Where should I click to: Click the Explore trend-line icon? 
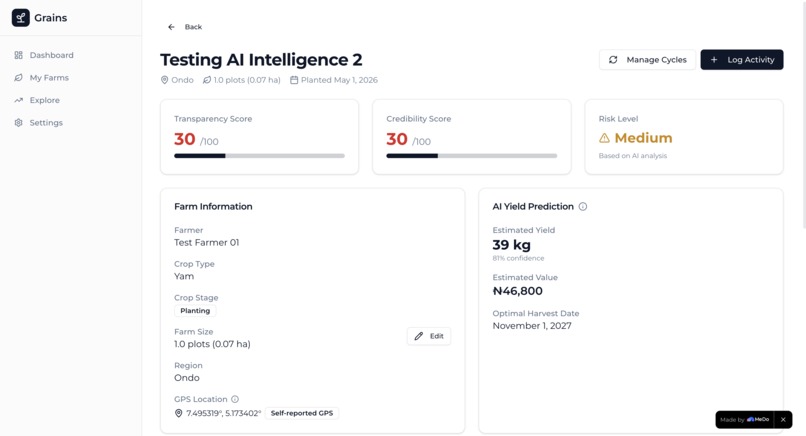[19, 100]
